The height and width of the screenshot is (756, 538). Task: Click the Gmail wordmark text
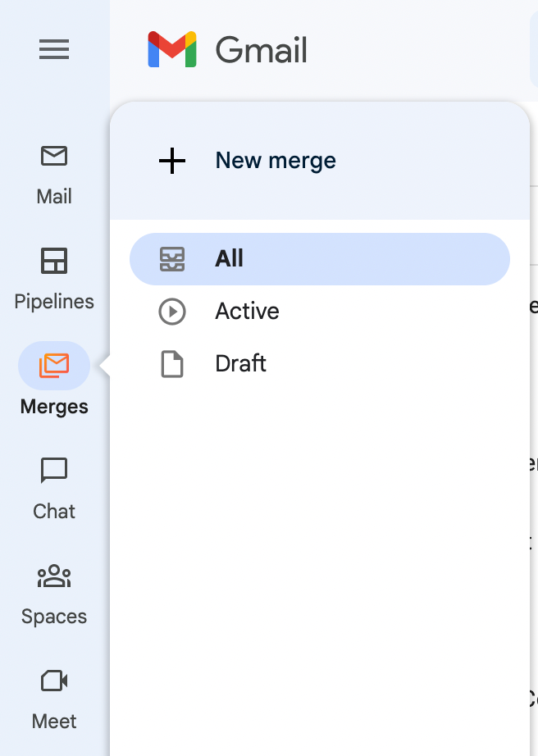(x=261, y=50)
